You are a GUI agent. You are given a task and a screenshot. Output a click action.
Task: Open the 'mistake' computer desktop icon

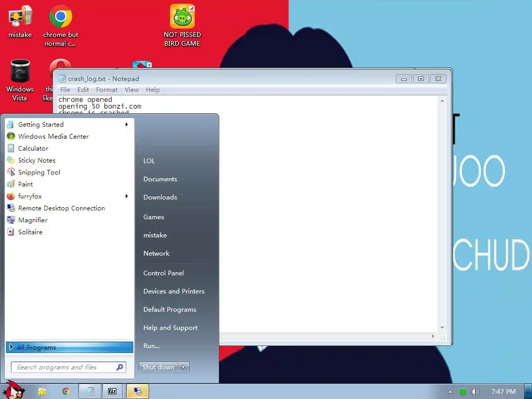[20, 21]
